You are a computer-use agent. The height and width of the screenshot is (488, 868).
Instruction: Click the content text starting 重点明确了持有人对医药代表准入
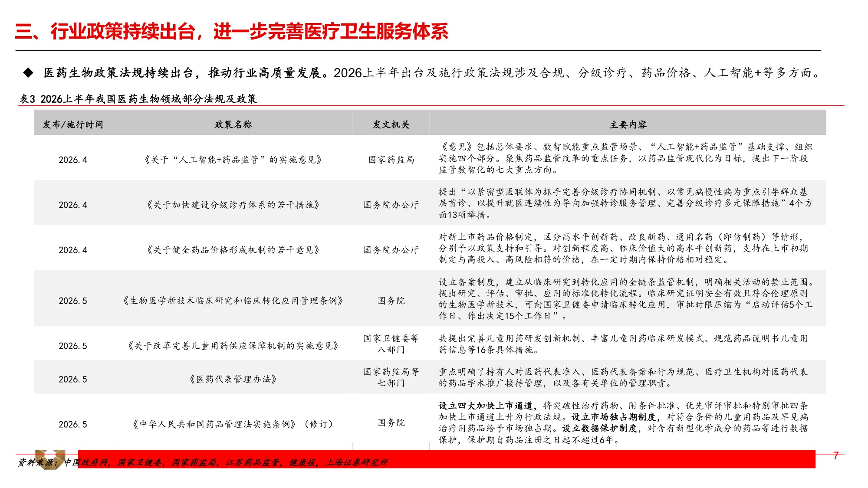click(623, 377)
